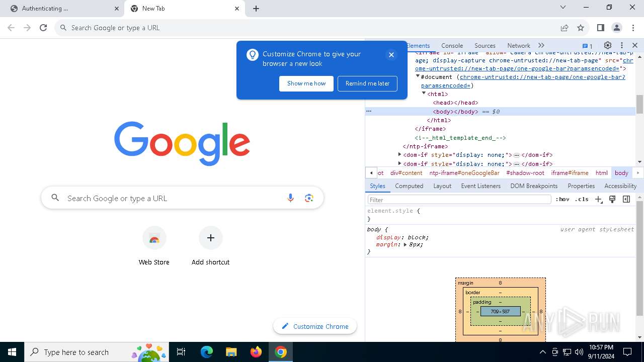Switch to the Console tab

pos(452,45)
